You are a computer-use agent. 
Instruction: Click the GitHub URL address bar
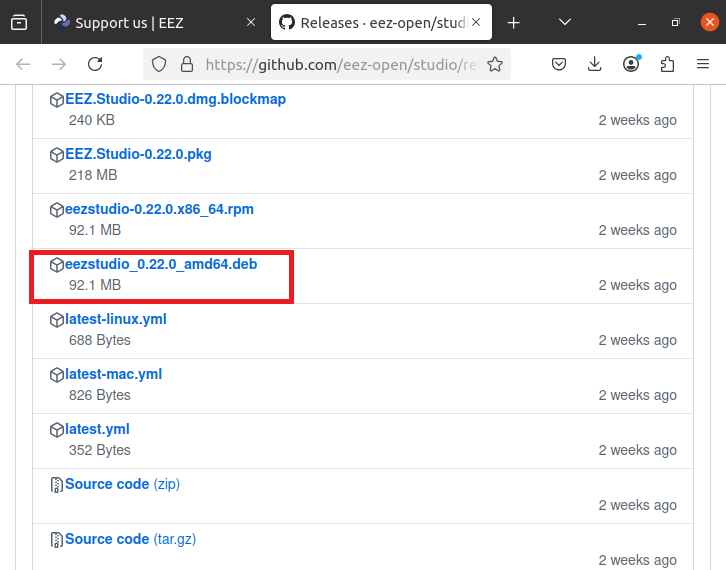pos(340,64)
